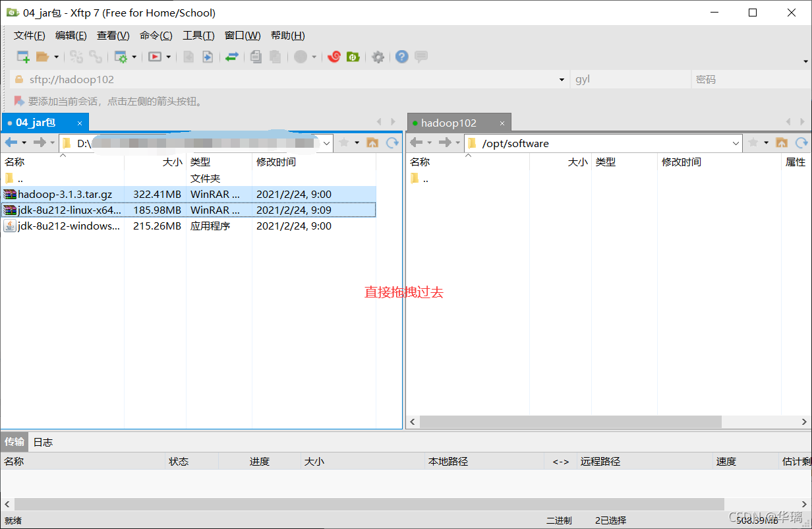Click the gyl username field
This screenshot has width=812, height=529.
pyautogui.click(x=629, y=79)
